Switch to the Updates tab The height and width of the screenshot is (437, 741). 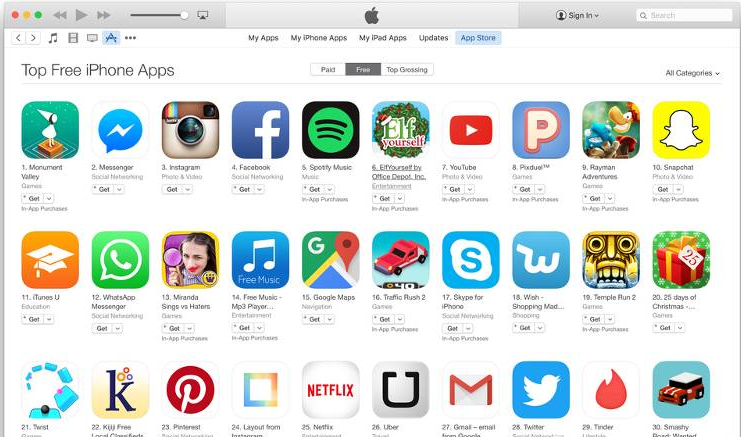433,38
